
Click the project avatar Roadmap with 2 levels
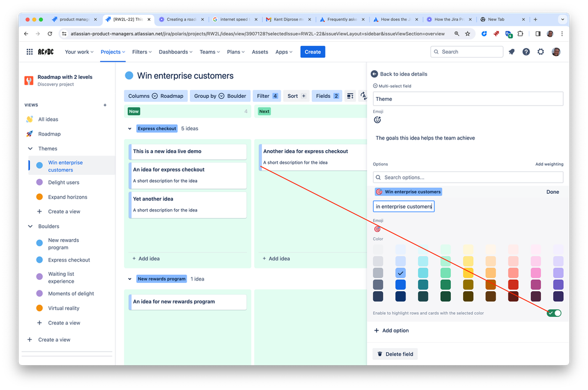[29, 80]
